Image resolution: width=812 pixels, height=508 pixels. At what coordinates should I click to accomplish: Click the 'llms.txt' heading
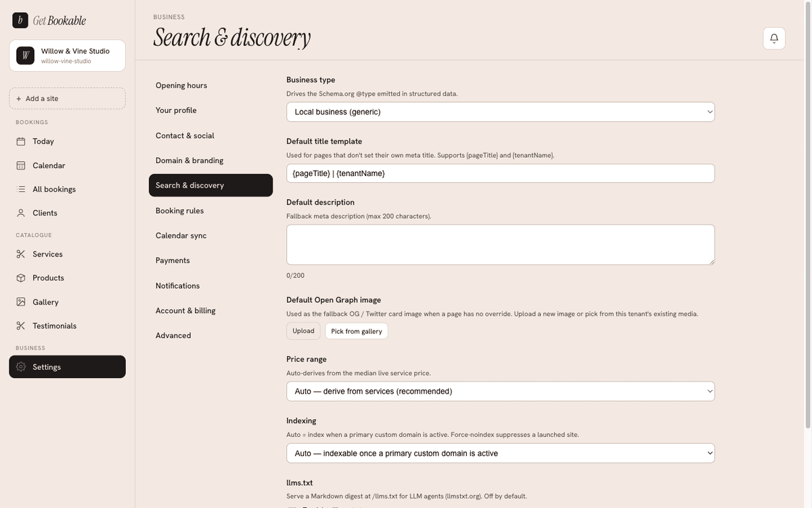(300, 483)
